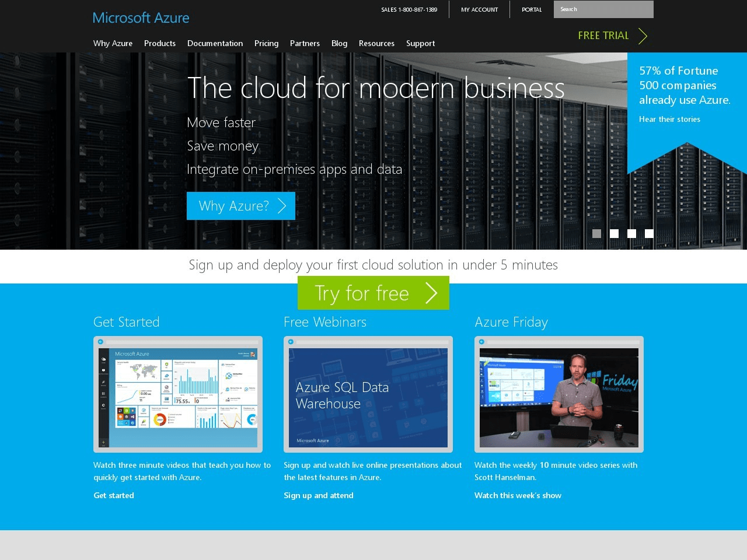Go to Documentation
The width and height of the screenshot is (747, 560).
click(215, 43)
